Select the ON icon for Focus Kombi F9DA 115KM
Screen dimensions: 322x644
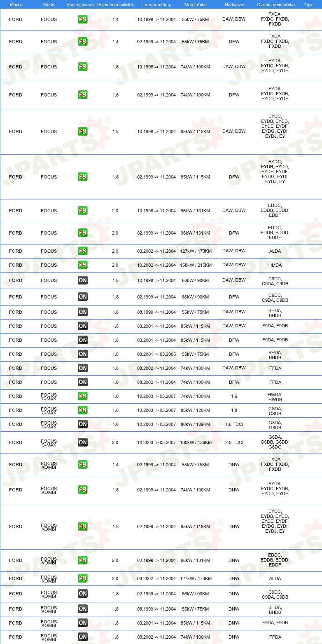(83, 623)
